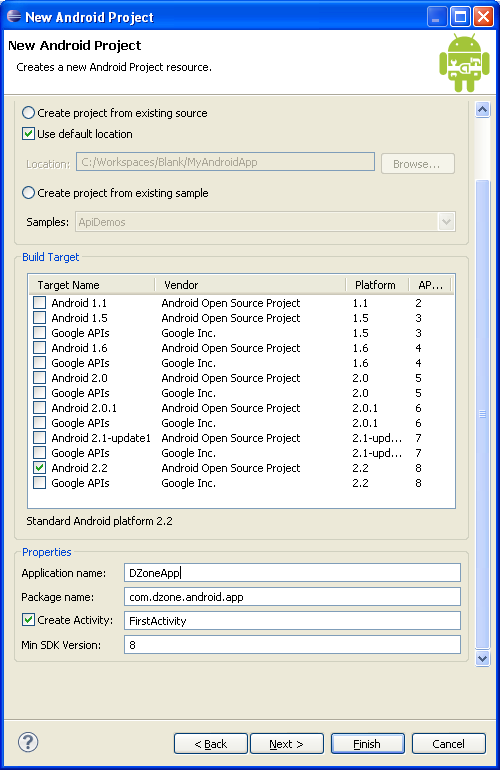Click the Browse button
Screen dimensions: 500x770
tap(417, 164)
